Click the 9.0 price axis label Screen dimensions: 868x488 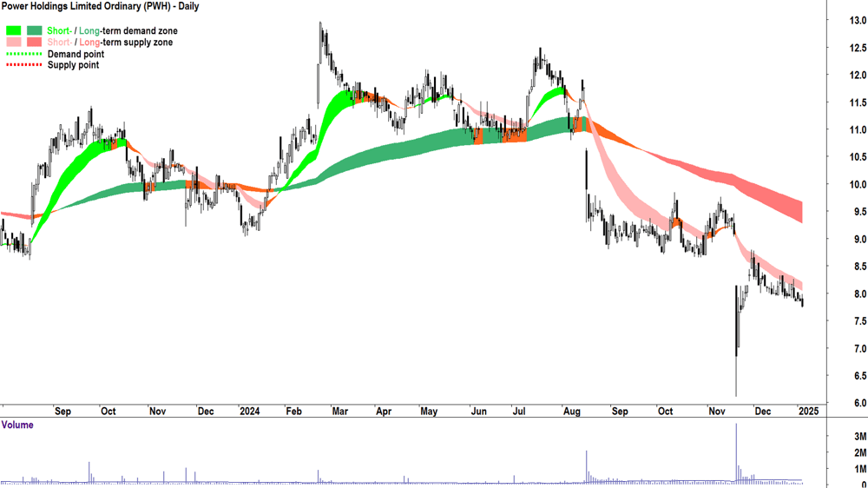click(x=859, y=240)
